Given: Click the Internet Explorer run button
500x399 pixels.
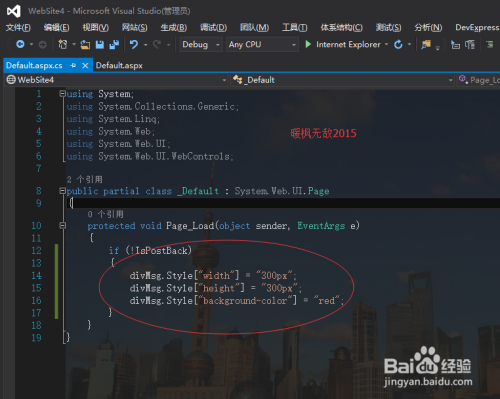Looking at the screenshot, I should pyautogui.click(x=343, y=44).
